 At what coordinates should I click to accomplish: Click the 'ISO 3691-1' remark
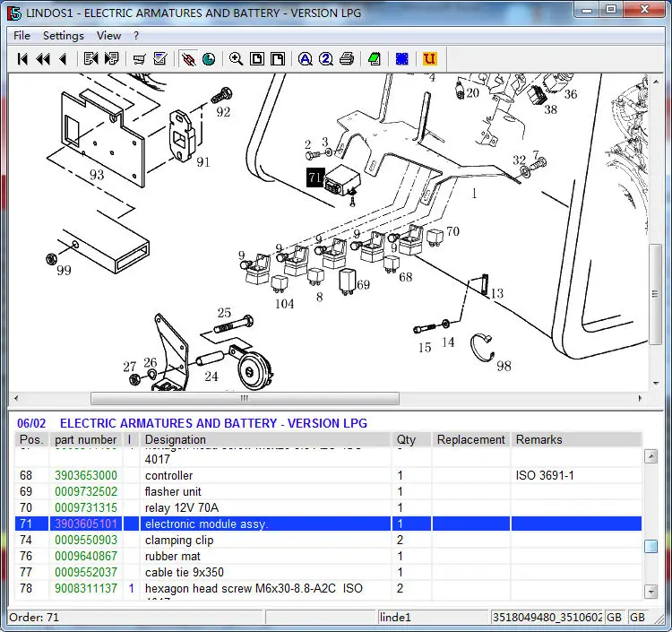click(x=545, y=475)
